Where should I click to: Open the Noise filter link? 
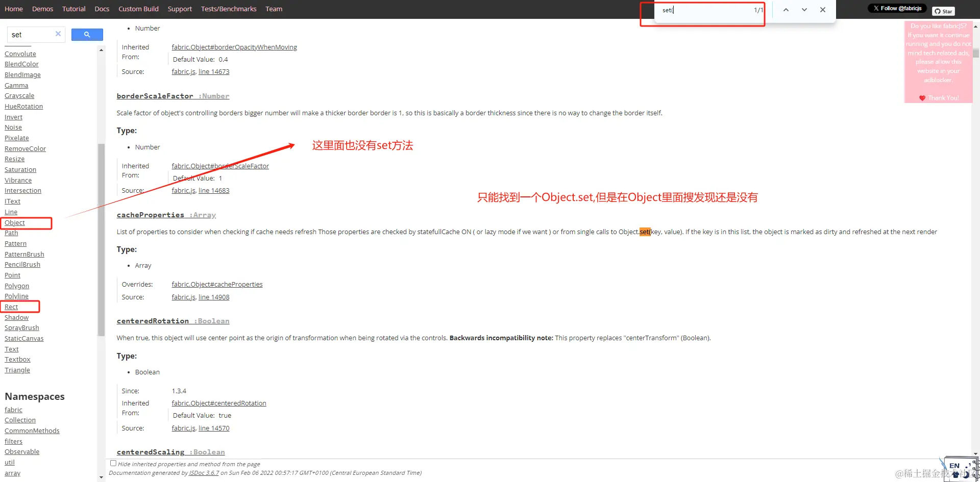pos(13,127)
